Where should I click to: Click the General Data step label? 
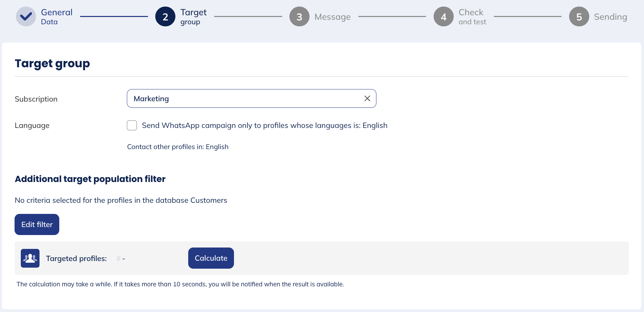[x=56, y=16]
